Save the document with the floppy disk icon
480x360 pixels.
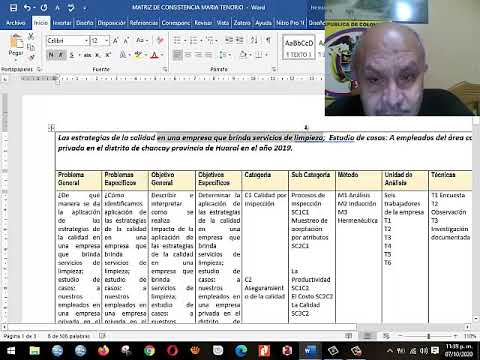[x=13, y=7]
